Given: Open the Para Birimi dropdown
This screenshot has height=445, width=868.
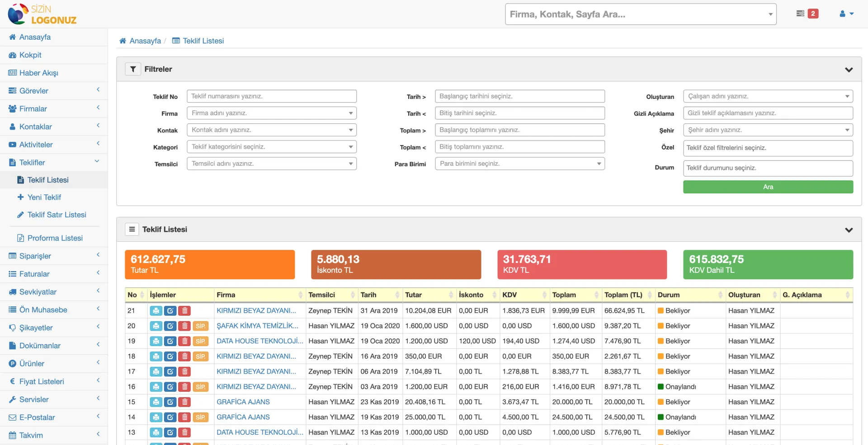Looking at the screenshot, I should (520, 164).
